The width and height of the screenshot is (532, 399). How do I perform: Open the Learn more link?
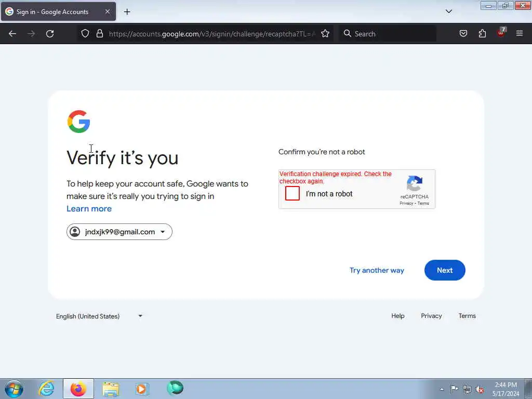pyautogui.click(x=89, y=209)
